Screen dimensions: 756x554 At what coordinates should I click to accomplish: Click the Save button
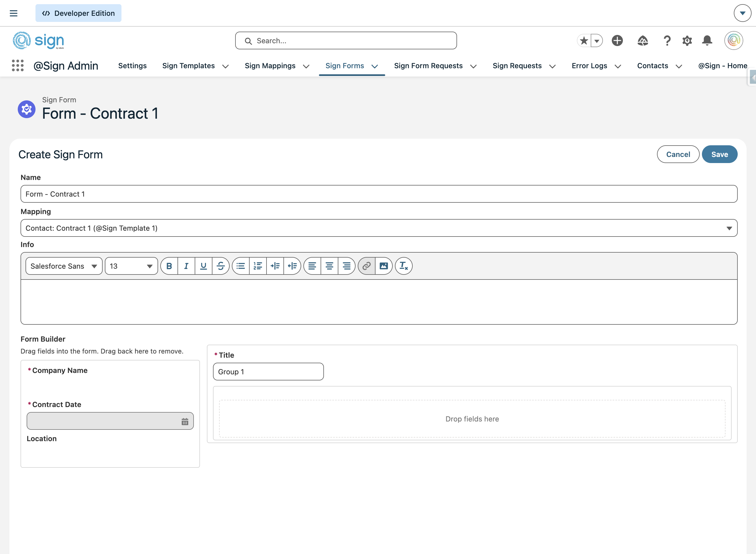click(x=719, y=154)
